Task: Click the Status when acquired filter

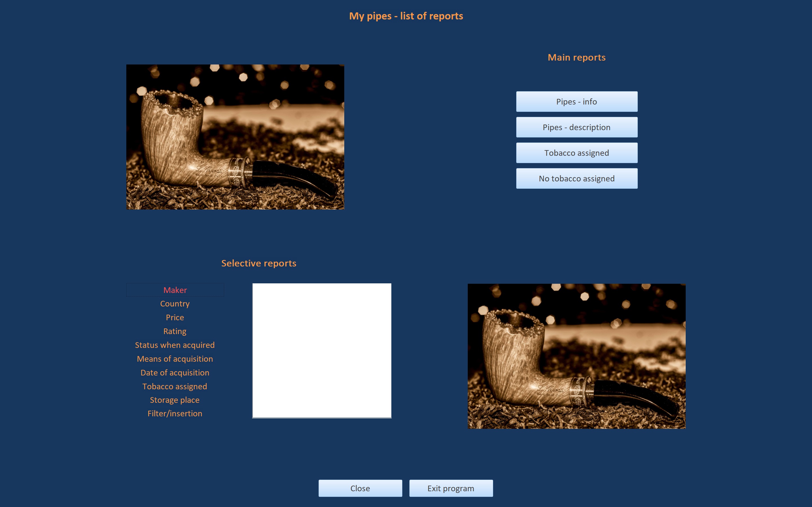Action: tap(175, 345)
